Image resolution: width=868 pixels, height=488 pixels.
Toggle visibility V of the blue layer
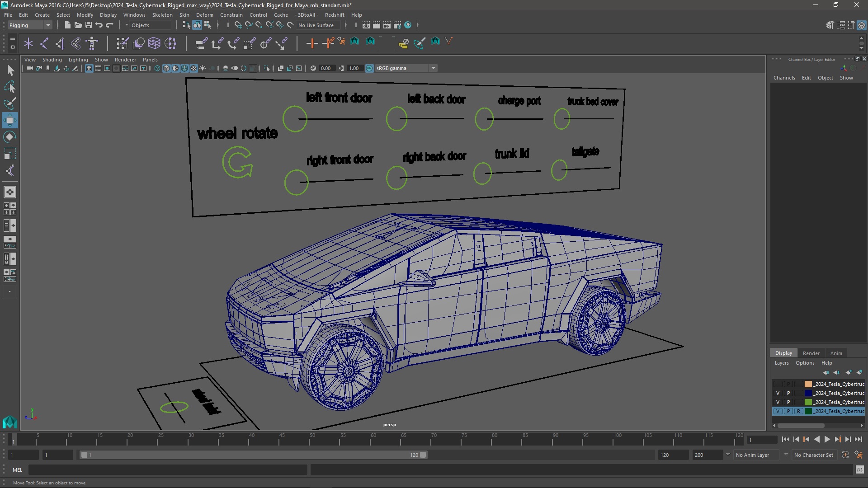[778, 393]
